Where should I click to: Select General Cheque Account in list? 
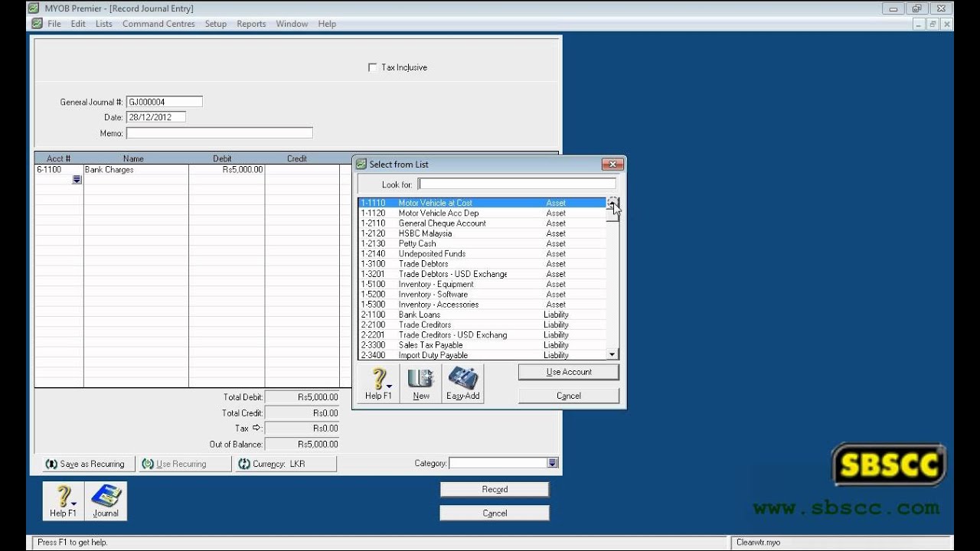(x=482, y=223)
